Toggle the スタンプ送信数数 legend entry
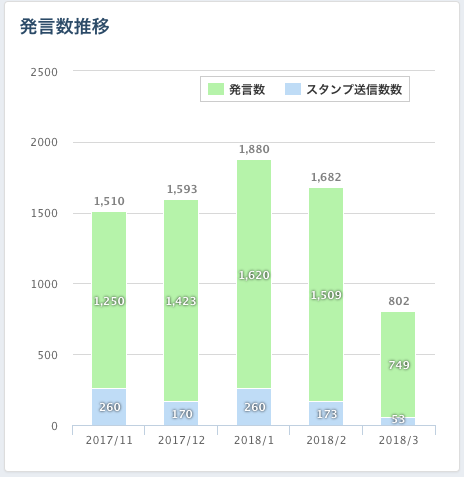The image size is (464, 477). tap(344, 89)
